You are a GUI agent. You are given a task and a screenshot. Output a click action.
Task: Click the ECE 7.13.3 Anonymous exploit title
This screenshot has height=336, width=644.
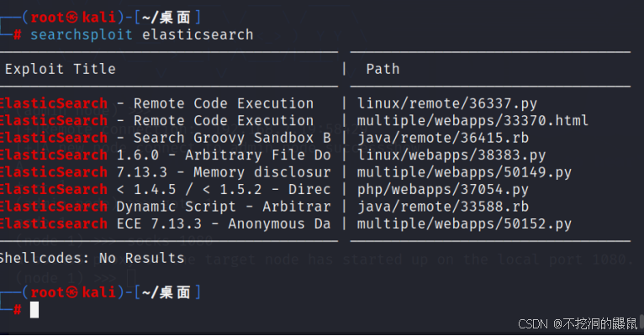coord(223,223)
